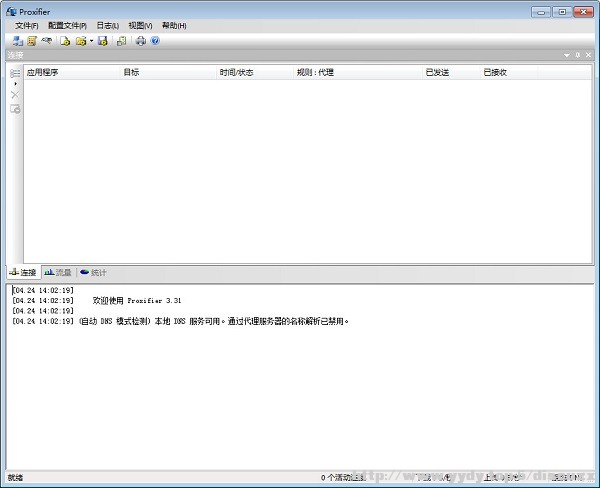Click the bottom sidebar connection info icon
The height and width of the screenshot is (488, 600).
coord(15,109)
